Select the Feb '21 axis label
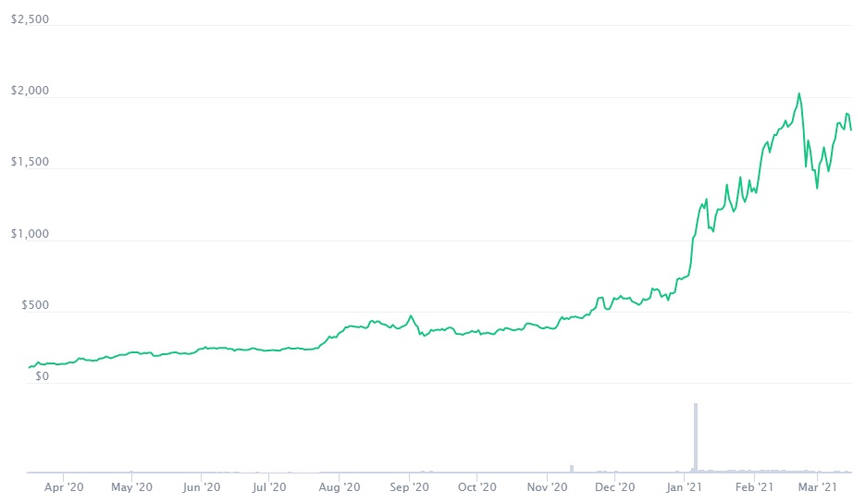The width and height of the screenshot is (866, 504). (x=754, y=486)
